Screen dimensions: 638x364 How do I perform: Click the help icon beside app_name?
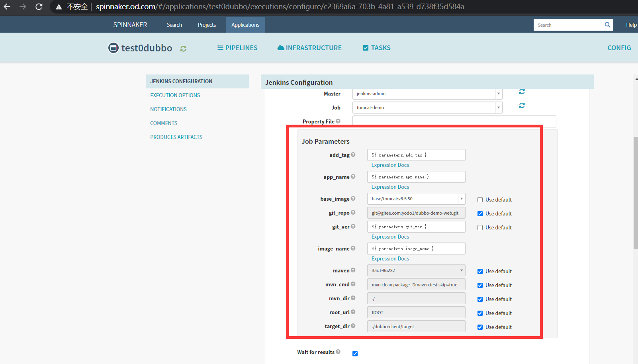(353, 176)
